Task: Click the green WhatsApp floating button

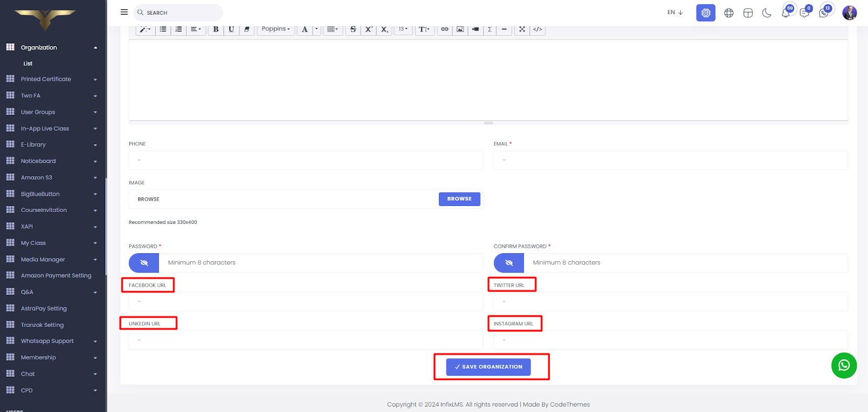Action: [844, 365]
